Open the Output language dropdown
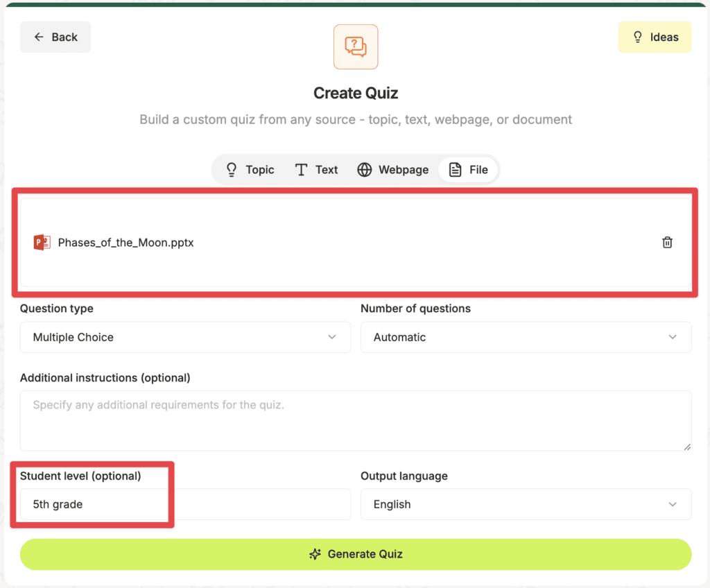This screenshot has height=588, width=710. [x=526, y=504]
